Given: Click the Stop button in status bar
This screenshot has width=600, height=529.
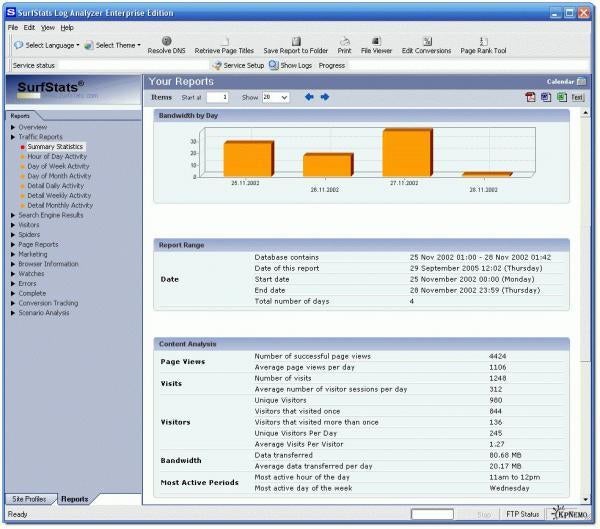Looking at the screenshot, I should pos(484,514).
